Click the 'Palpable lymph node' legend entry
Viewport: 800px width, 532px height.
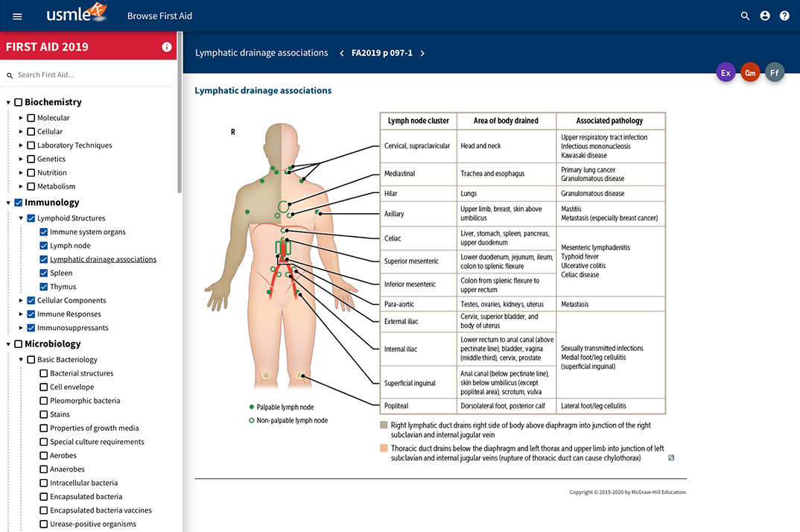[281, 408]
